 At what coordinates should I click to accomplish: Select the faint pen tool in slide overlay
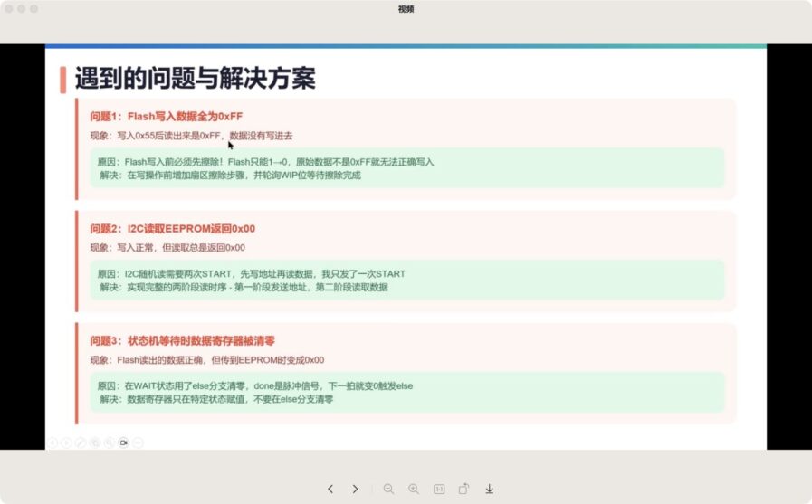click(81, 442)
